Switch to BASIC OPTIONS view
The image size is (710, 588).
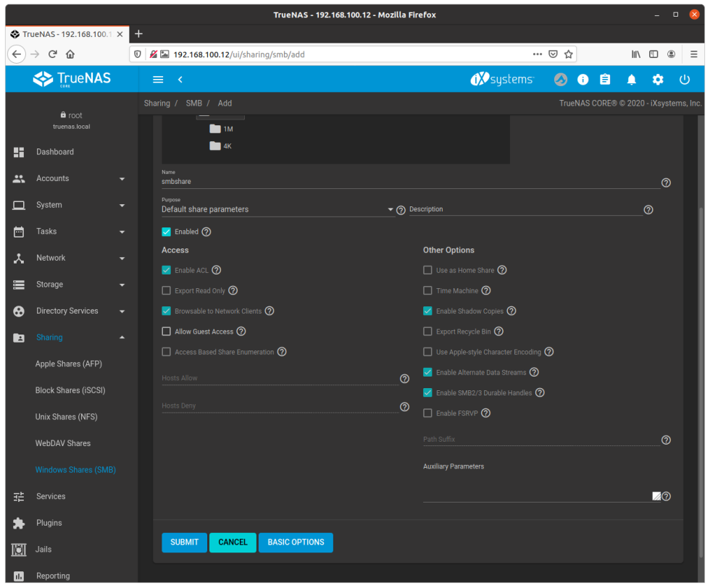pyautogui.click(x=296, y=542)
